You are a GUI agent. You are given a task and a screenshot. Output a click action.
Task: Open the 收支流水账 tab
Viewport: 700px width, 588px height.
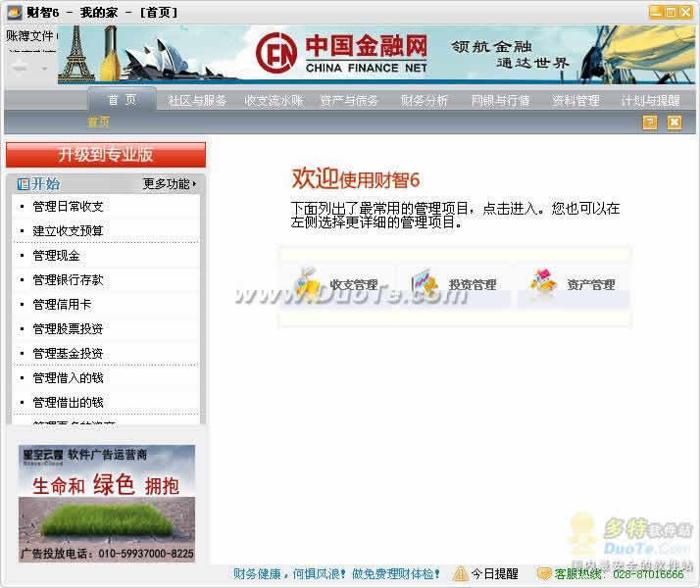coord(274,101)
